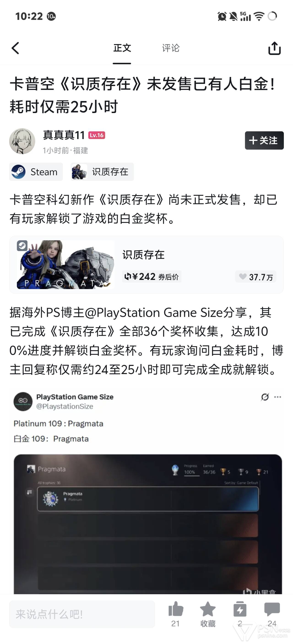This screenshot has height=644, width=293.
Task: Select the 正文 tab
Action: click(x=122, y=48)
